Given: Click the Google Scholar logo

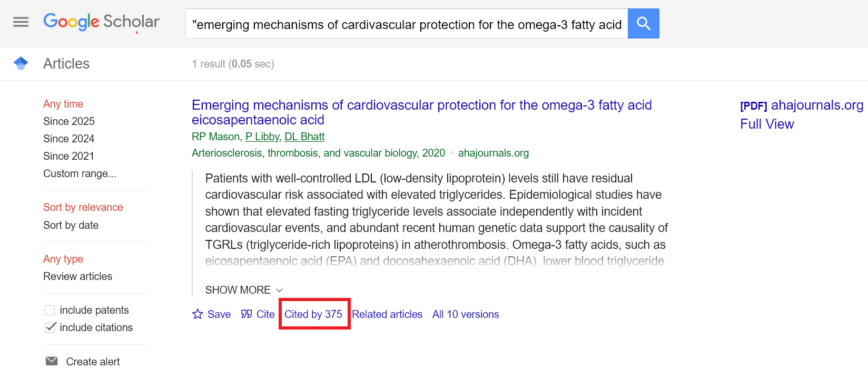Looking at the screenshot, I should pos(101,22).
